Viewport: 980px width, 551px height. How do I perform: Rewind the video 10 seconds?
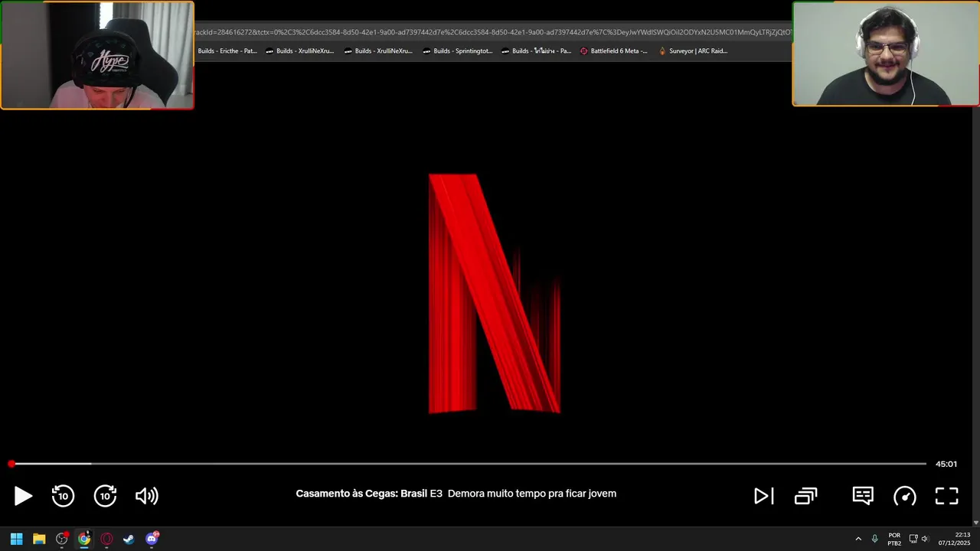pos(63,495)
